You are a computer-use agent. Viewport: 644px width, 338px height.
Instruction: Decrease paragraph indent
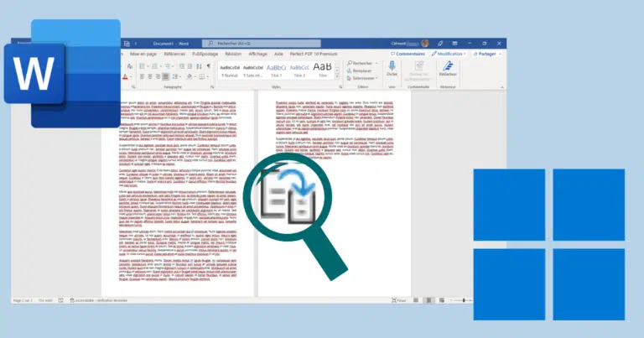pyautogui.click(x=181, y=66)
